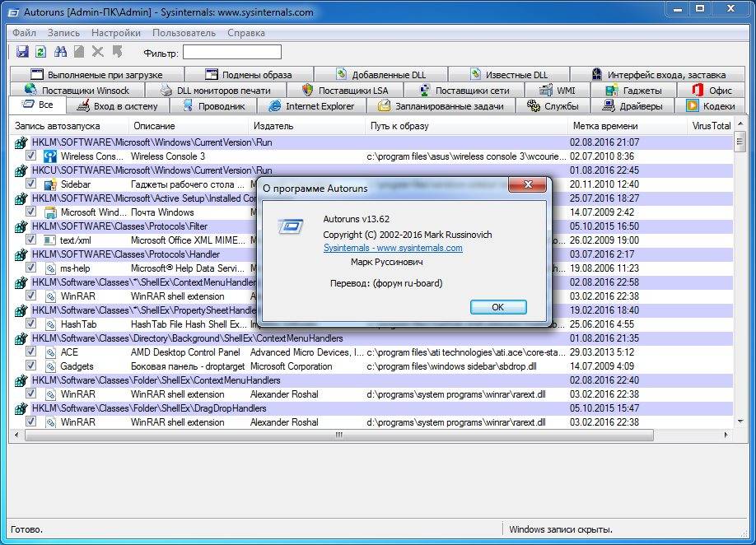This screenshot has height=545, width=756.
Task: Toggle the Microsoft Windows Mail checkbox
Action: [x=30, y=212]
